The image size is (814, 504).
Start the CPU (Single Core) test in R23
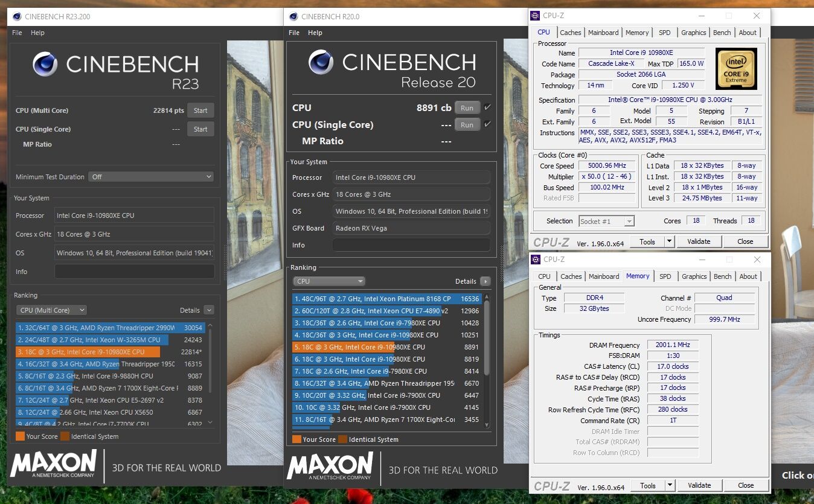point(200,129)
